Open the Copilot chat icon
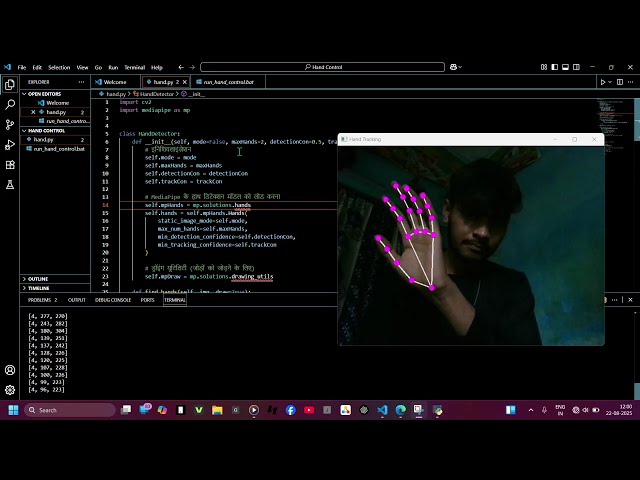The width and height of the screenshot is (640, 480). point(453,67)
